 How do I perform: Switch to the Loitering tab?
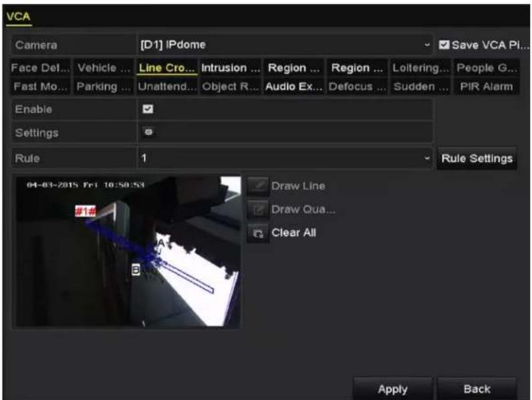420,68
